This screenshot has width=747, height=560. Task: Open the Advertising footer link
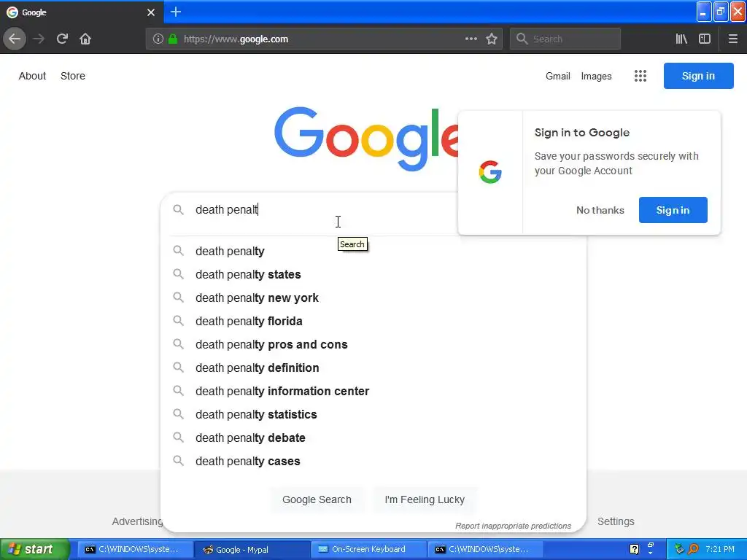click(137, 521)
